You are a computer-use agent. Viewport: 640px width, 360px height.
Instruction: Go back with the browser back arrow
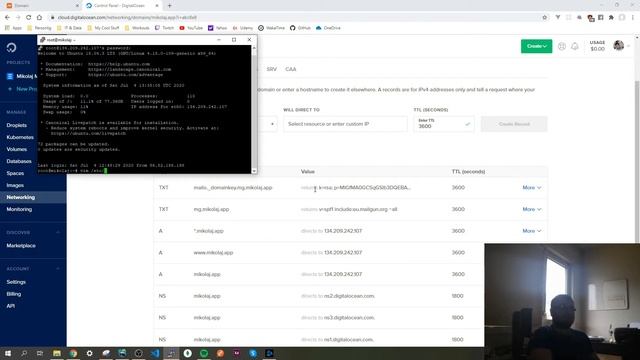point(7,18)
